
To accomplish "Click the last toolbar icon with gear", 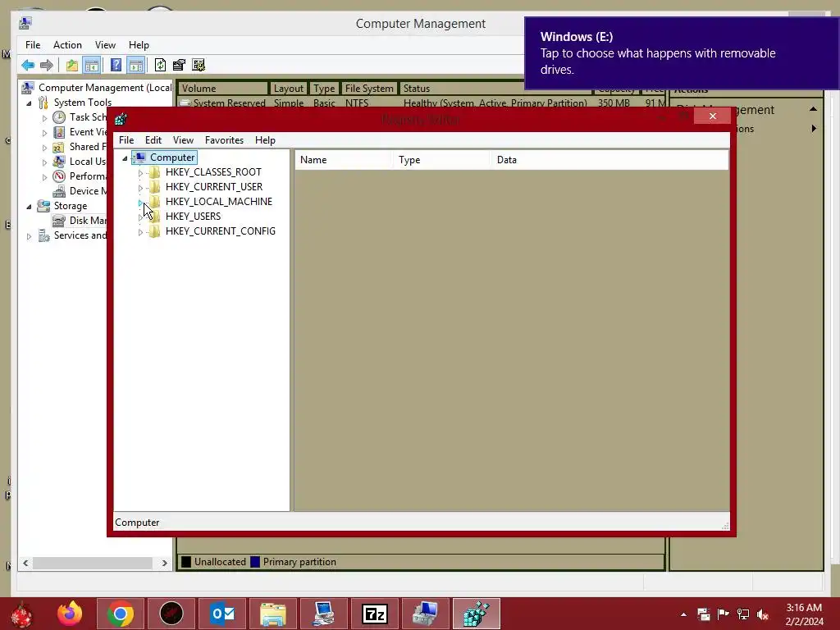I will click(199, 66).
